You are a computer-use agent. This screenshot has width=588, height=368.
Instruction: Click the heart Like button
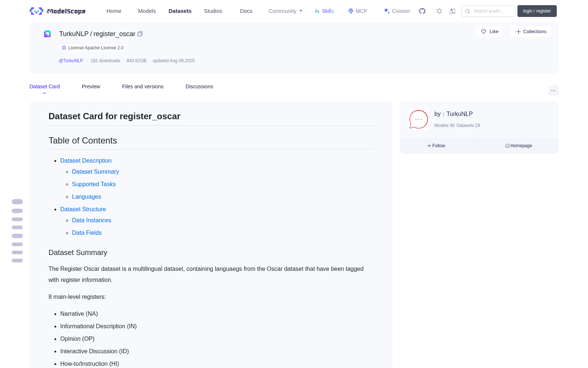[489, 32]
